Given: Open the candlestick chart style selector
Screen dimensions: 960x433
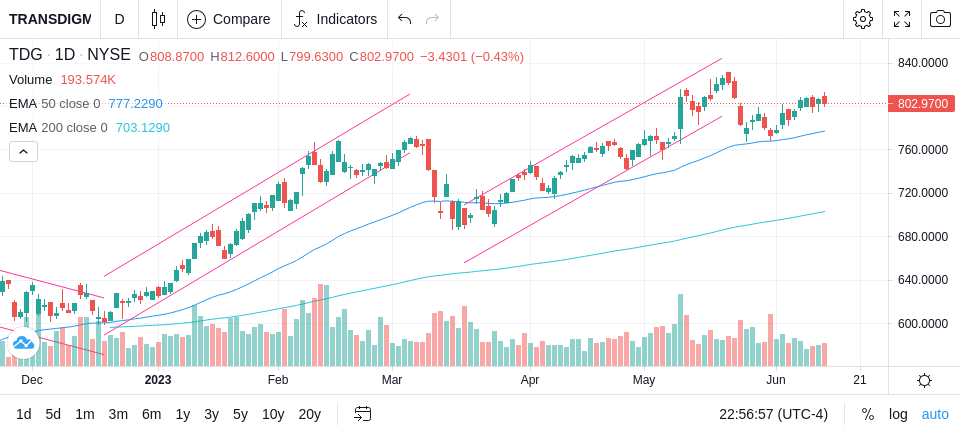Looking at the screenshot, I should point(158,19).
